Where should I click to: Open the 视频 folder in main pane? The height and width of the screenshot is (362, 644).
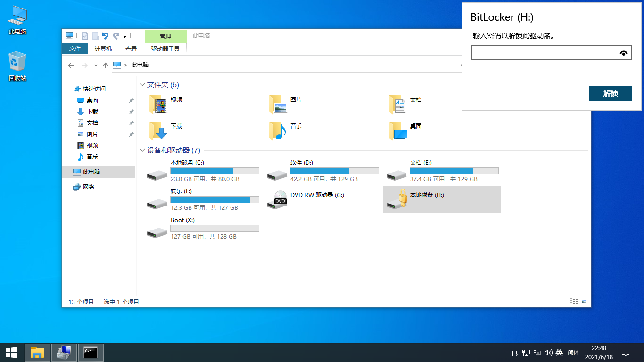[x=166, y=104]
